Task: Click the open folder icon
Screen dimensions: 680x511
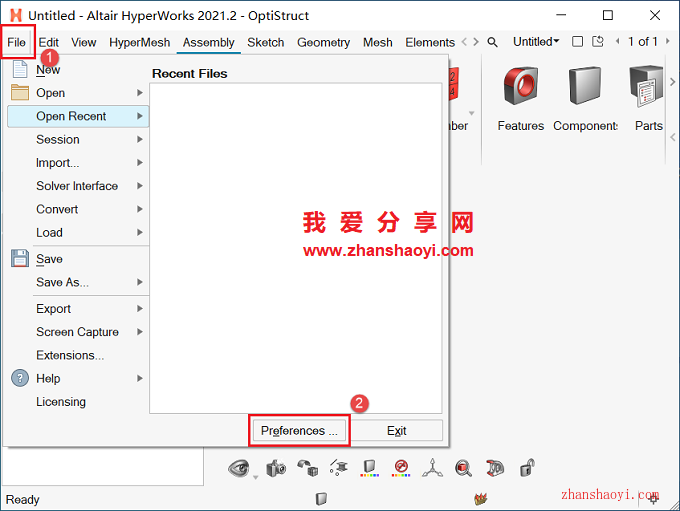Action: (20, 92)
